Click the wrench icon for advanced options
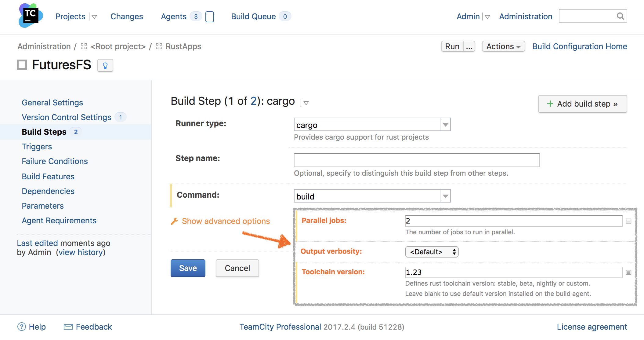 (x=174, y=221)
